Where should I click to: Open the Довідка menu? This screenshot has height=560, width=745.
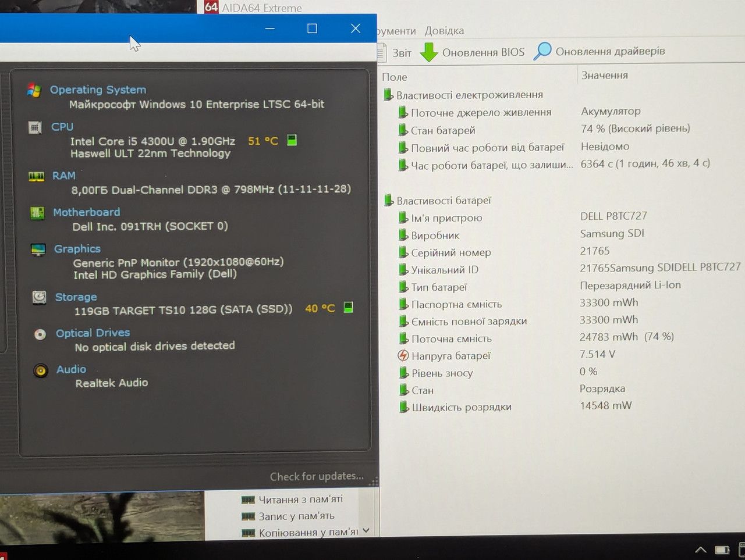444,31
